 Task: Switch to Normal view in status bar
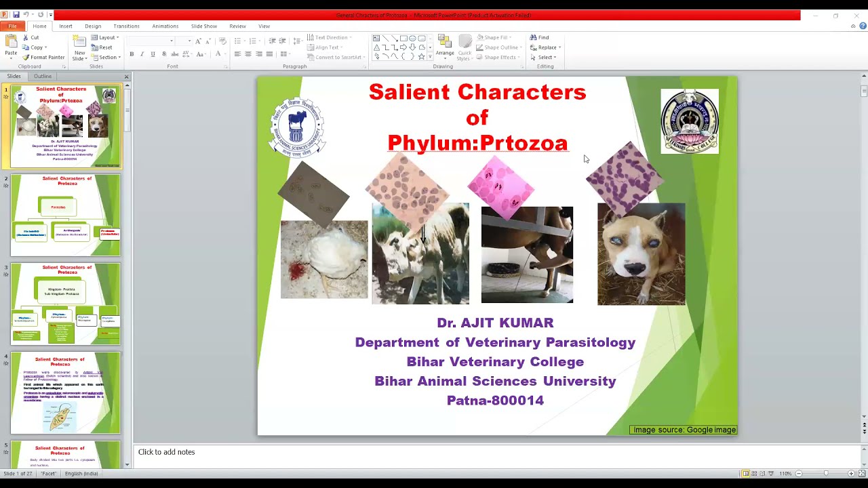pyautogui.click(x=745, y=473)
